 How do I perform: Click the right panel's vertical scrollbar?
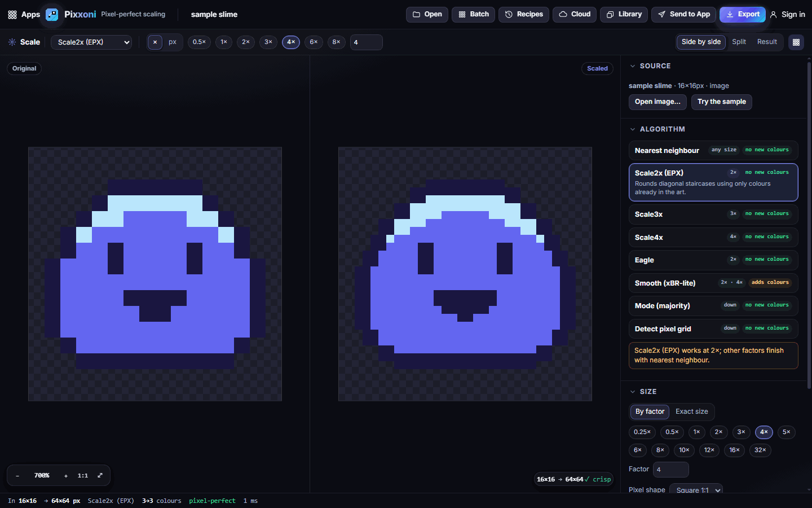tap(809, 226)
